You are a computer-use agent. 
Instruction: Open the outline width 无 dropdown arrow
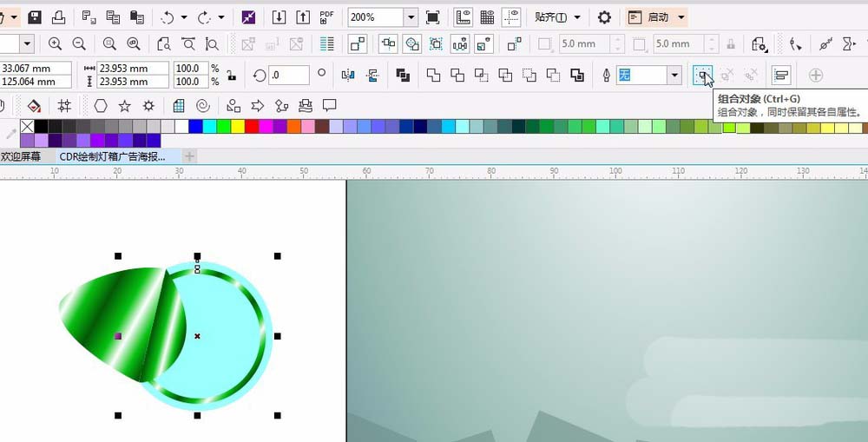[x=674, y=76]
